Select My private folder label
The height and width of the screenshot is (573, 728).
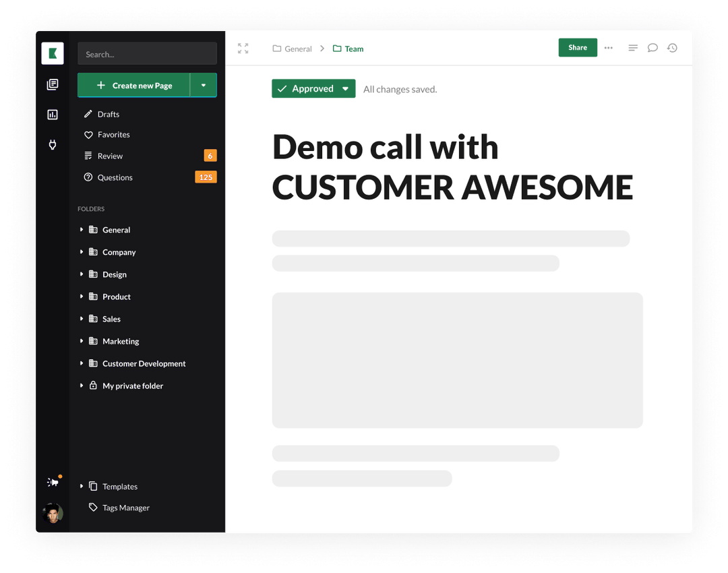click(133, 386)
